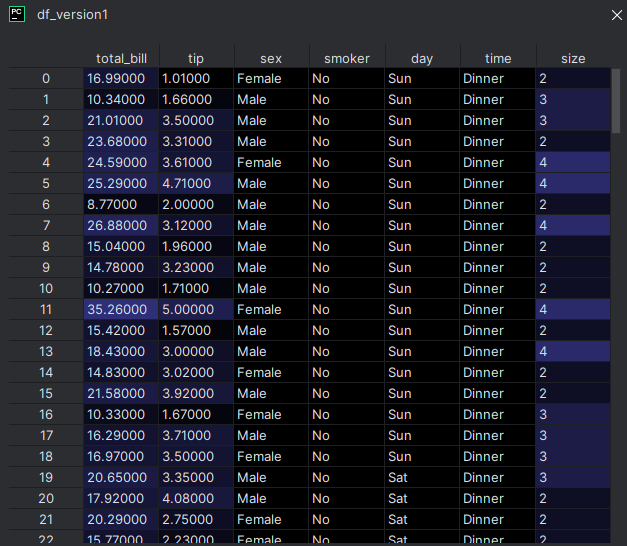This screenshot has width=627, height=546.
Task: Click Sun cell in row 0
Action: 422,78
